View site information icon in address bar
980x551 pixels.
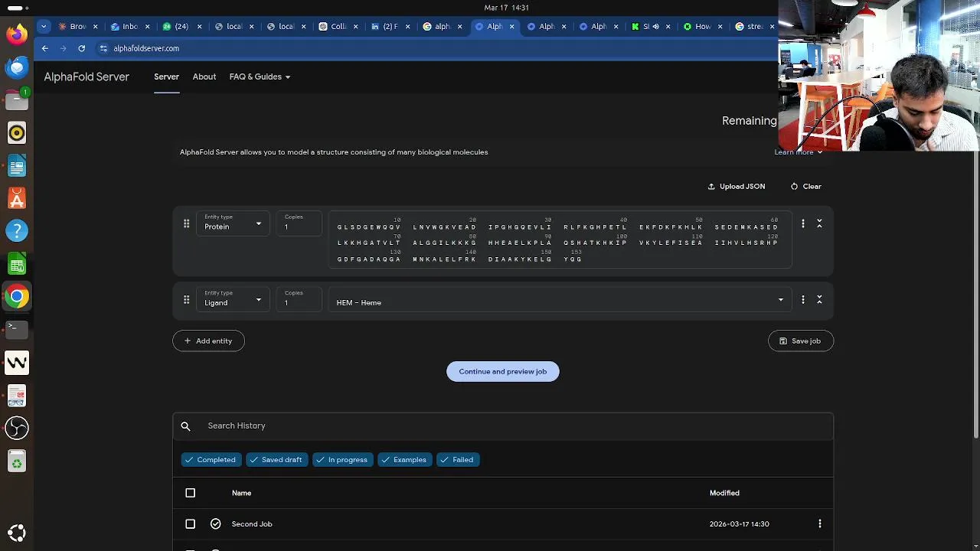[103, 48]
